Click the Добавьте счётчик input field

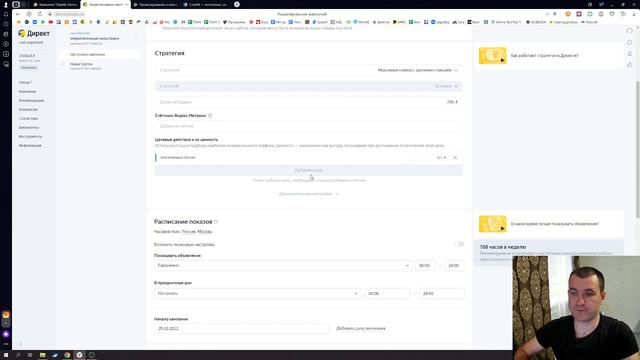click(x=309, y=126)
